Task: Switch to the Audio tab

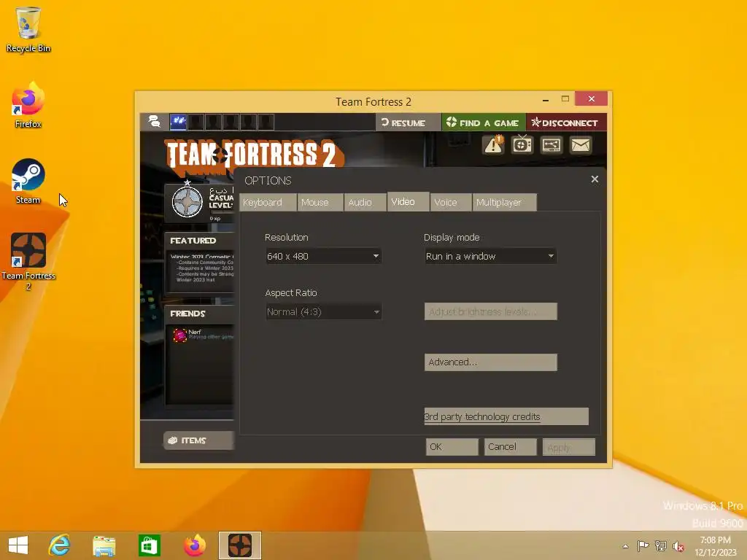Action: point(365,203)
